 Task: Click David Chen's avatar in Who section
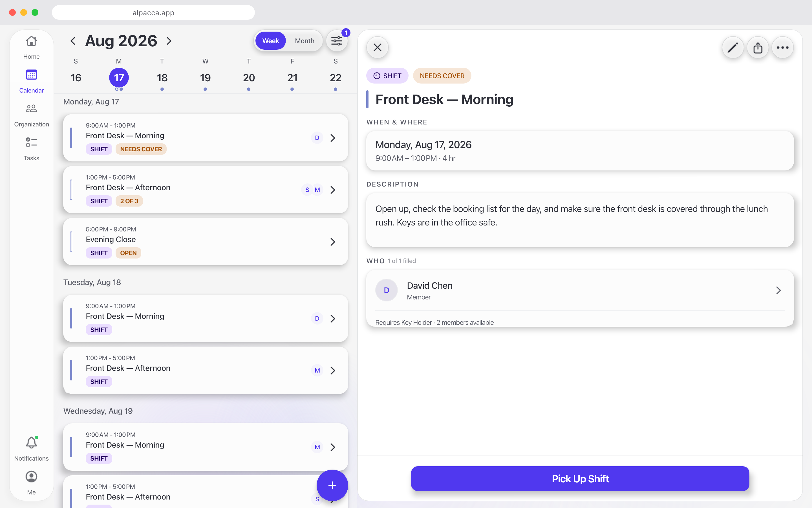coord(387,290)
